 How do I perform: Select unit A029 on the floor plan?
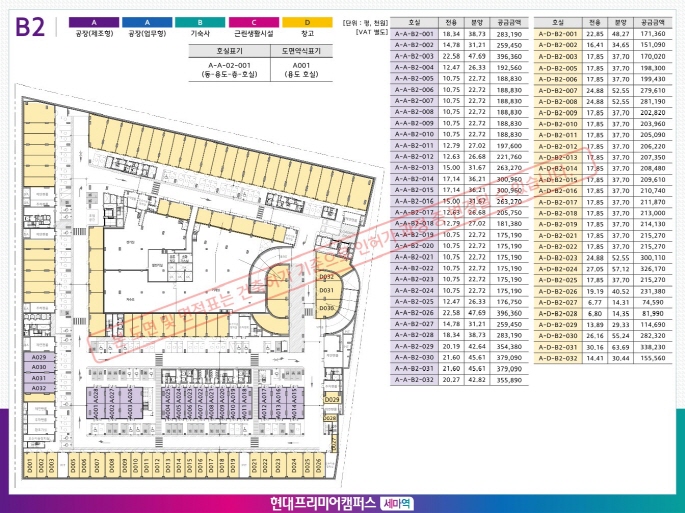click(x=39, y=357)
